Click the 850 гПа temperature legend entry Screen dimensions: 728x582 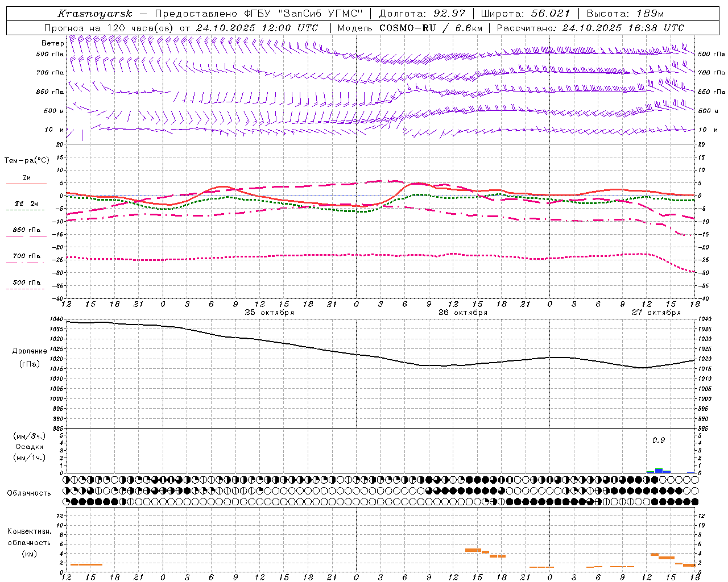26,230
